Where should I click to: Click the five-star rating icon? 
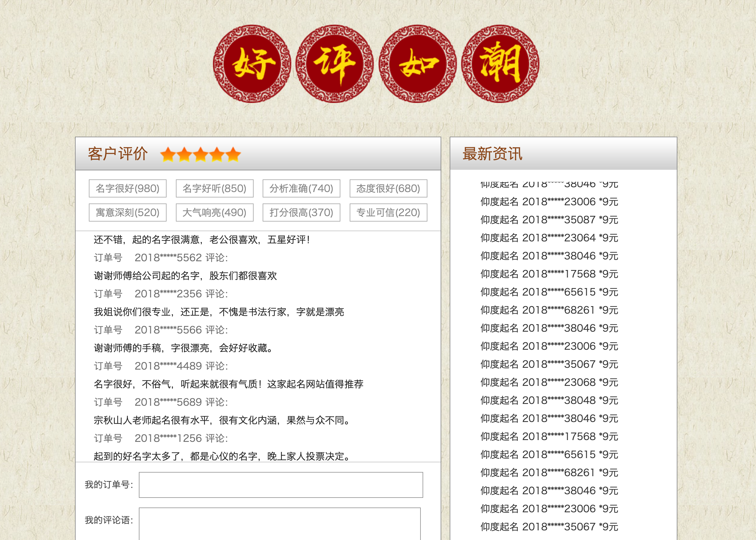[x=201, y=154]
